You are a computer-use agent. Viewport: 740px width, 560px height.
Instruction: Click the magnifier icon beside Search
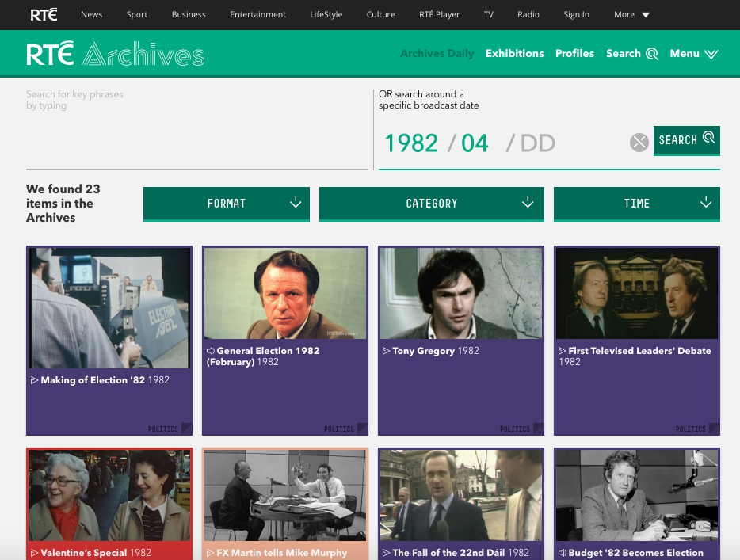point(652,54)
